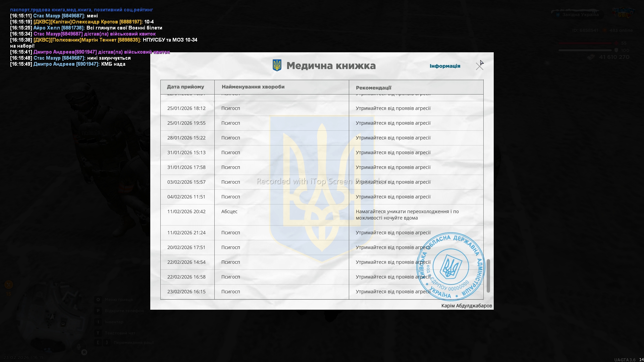Click the Меню гравця hint

tap(119, 300)
